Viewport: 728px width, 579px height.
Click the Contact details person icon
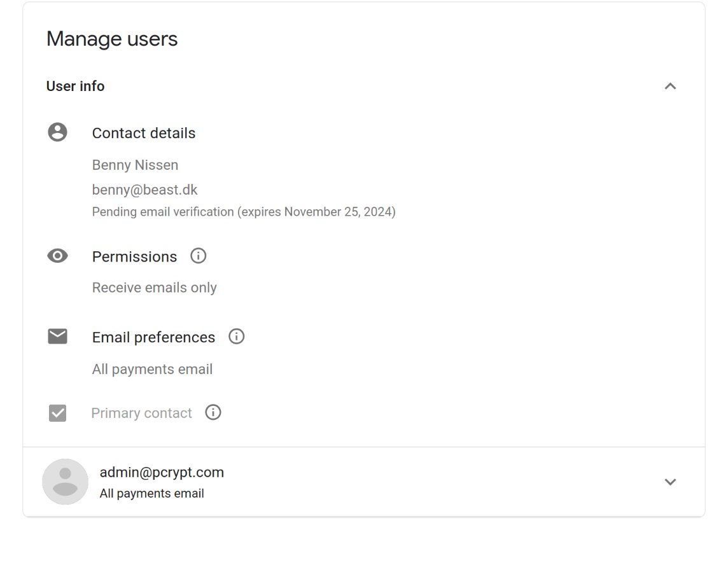tap(57, 132)
